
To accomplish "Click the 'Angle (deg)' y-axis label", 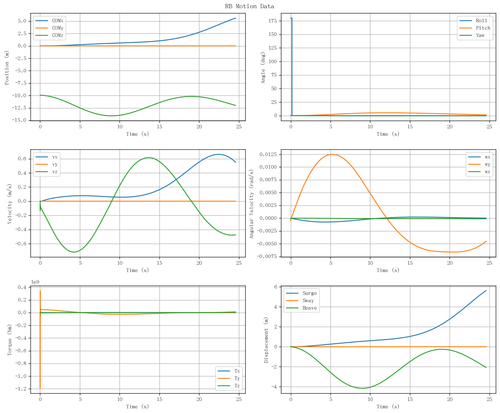I will [263, 68].
